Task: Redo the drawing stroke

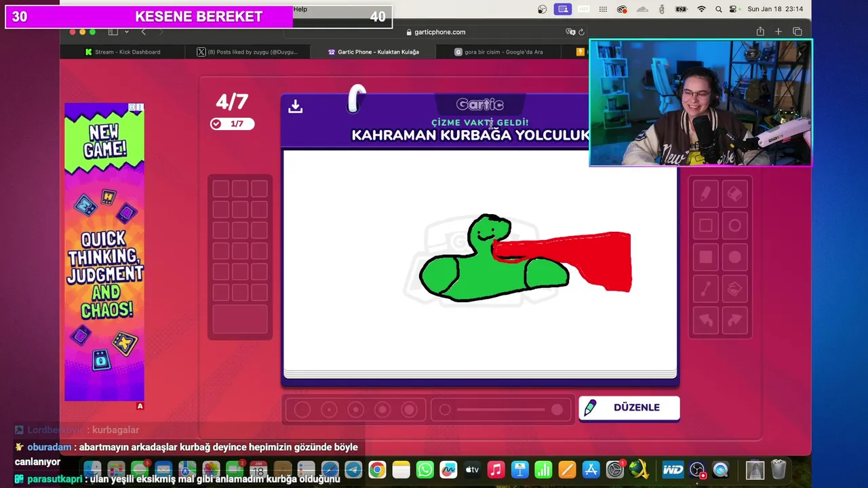Action: 735,320
